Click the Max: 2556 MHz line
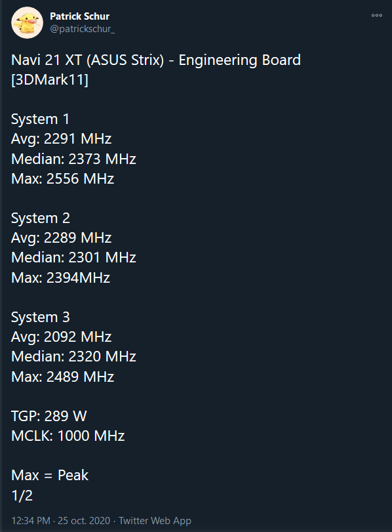392x532 pixels. (63, 179)
